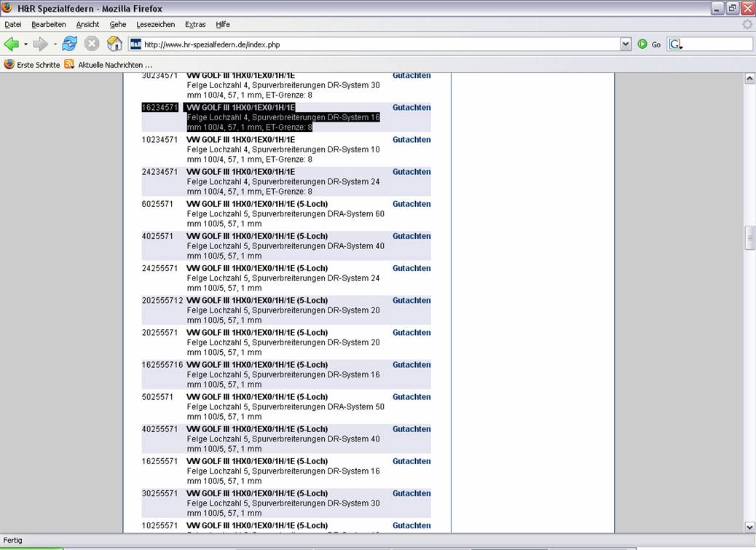Open the Lesezeichen menu

(155, 24)
